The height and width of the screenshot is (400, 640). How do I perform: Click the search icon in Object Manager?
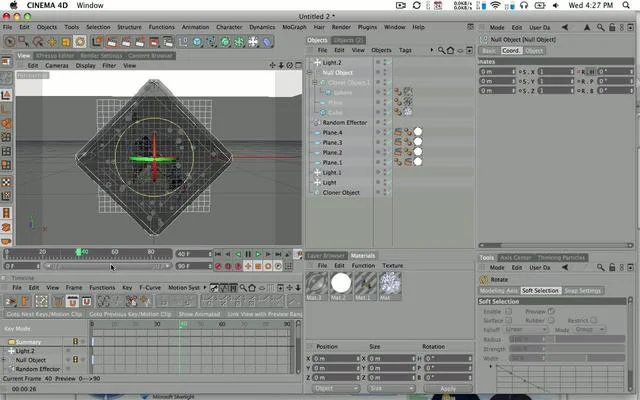coord(441,50)
